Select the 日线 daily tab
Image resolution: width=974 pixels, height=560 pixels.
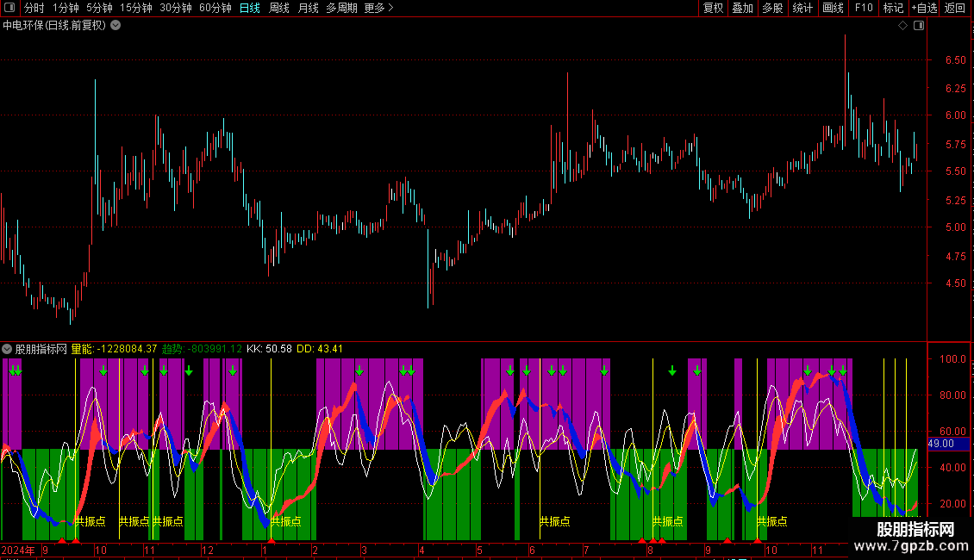pos(250,8)
